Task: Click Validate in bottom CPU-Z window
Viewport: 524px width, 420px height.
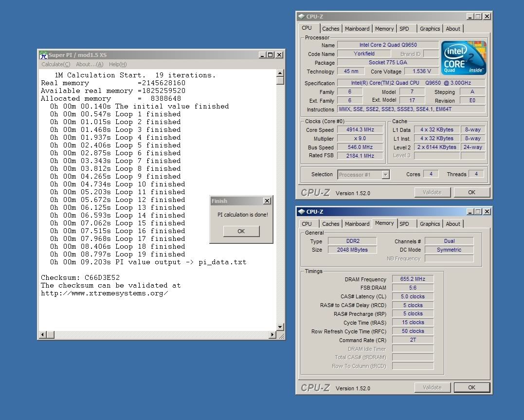Action: pyautogui.click(x=432, y=387)
